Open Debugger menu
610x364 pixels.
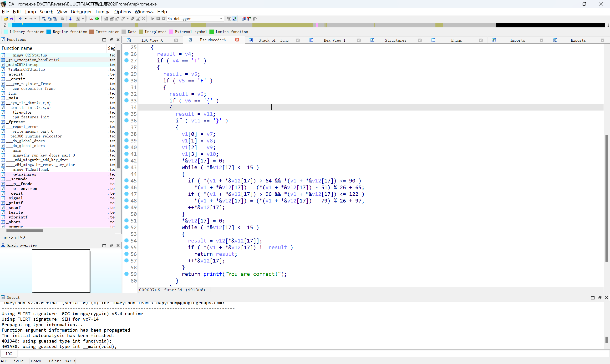coord(81,11)
